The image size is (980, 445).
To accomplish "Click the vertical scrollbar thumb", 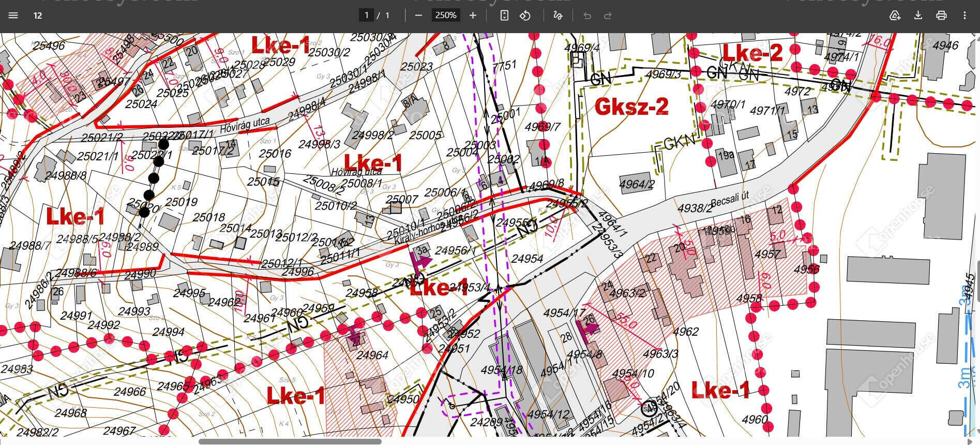I will pyautogui.click(x=977, y=280).
